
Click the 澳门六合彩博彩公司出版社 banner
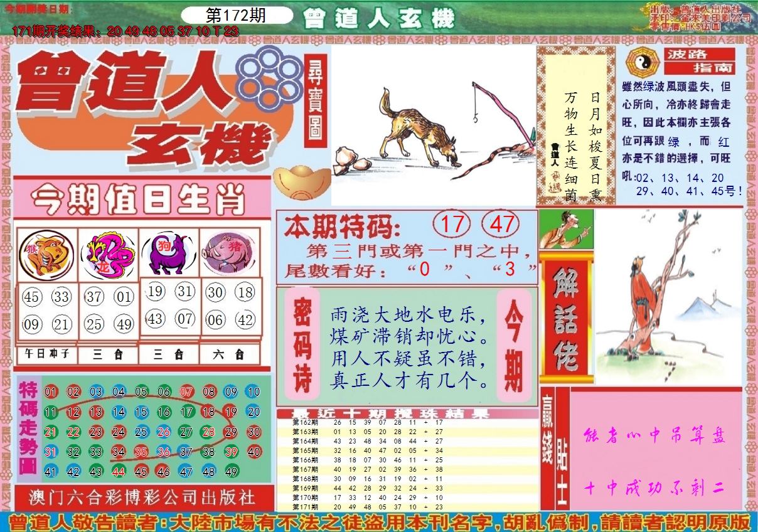[x=144, y=498]
